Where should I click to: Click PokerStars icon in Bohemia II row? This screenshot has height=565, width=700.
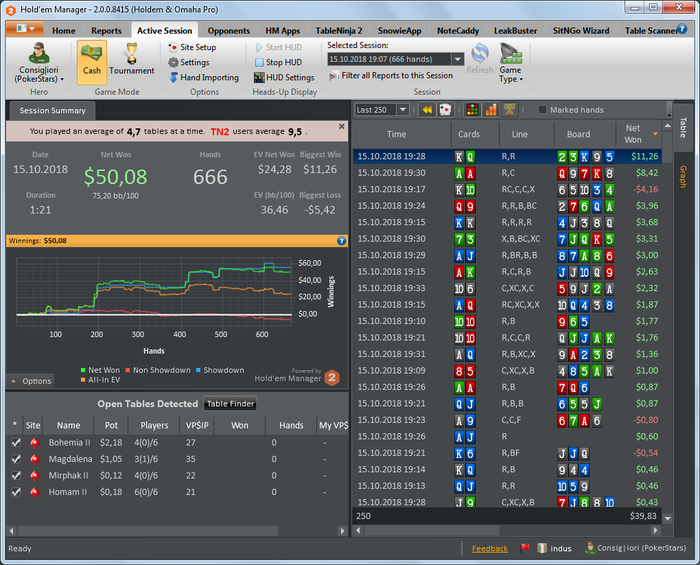click(34, 443)
